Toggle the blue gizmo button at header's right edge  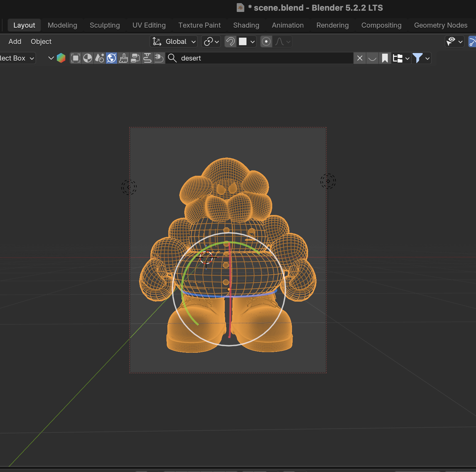tap(472, 41)
